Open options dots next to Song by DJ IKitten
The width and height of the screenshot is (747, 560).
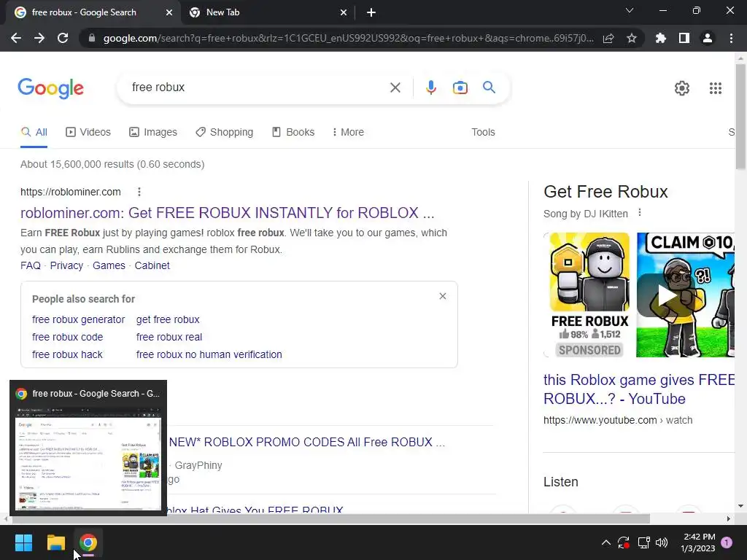coord(640,213)
